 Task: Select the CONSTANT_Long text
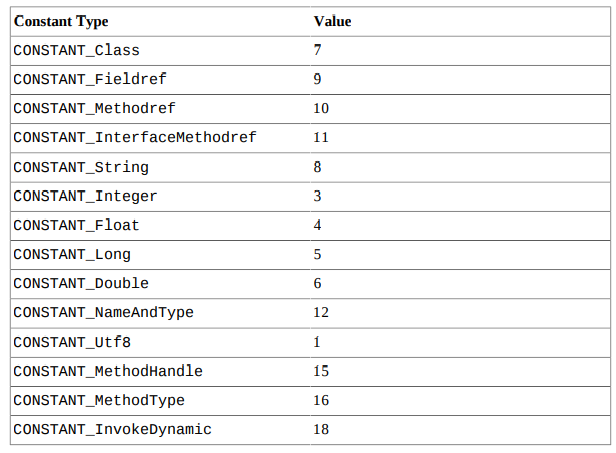(72, 255)
